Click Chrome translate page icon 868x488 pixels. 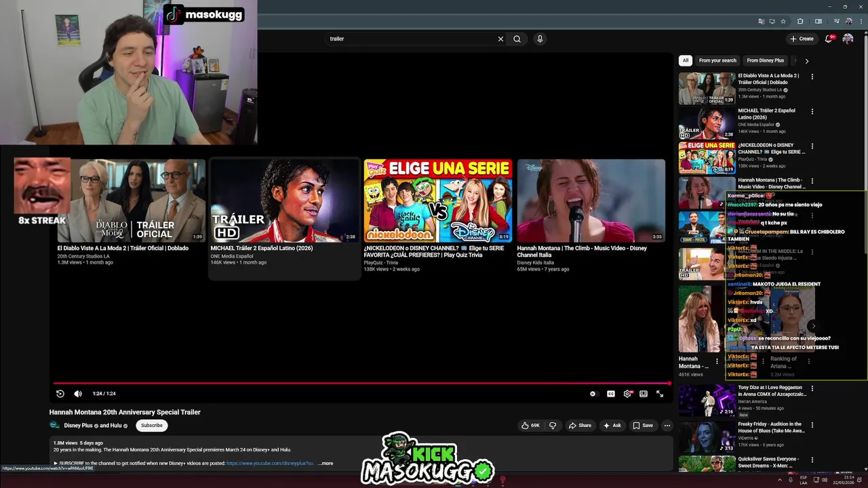(761, 21)
